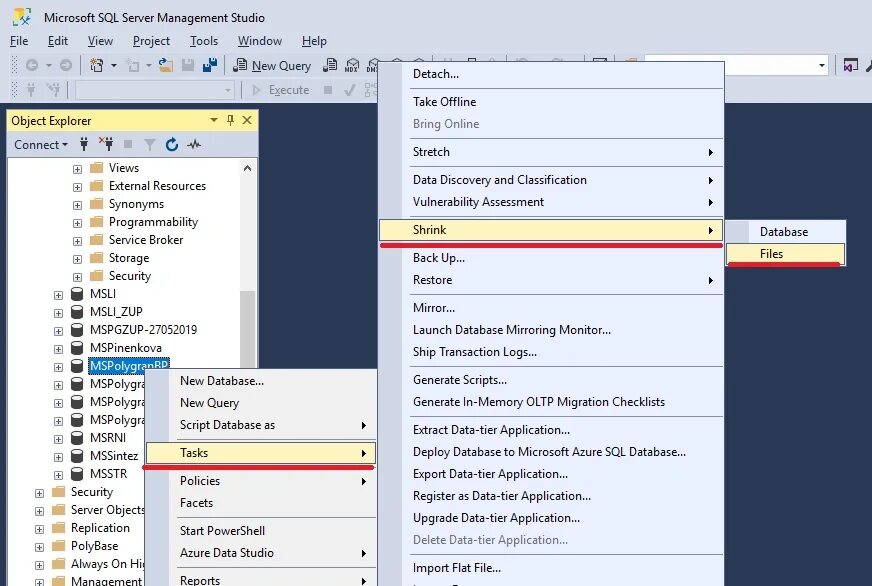Click the connect plug icon in SQL toolbar
872x586 pixels.
coord(31,90)
